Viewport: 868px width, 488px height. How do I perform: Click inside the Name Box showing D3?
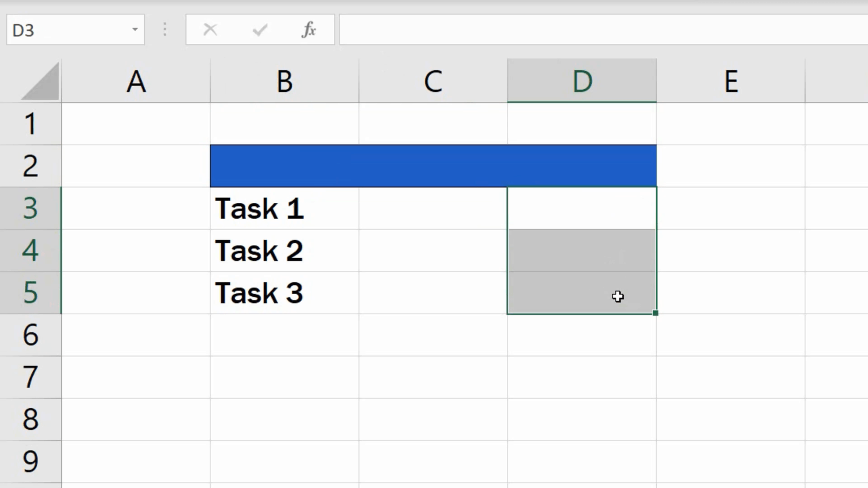coord(63,30)
